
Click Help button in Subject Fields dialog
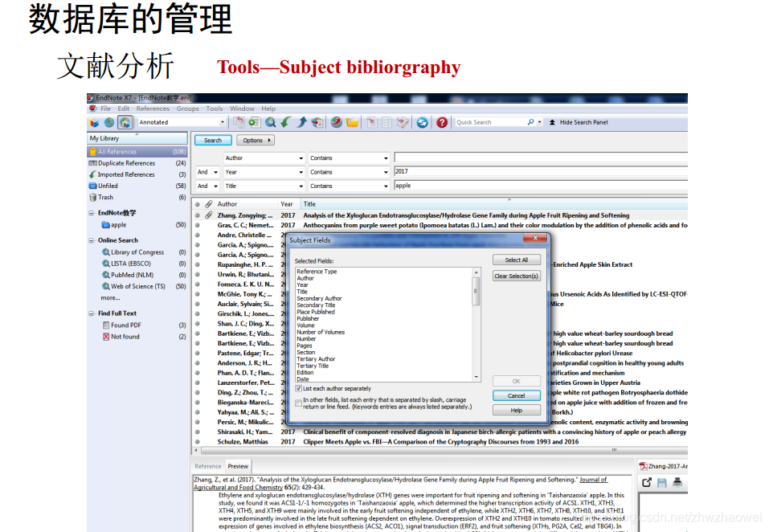point(517,411)
